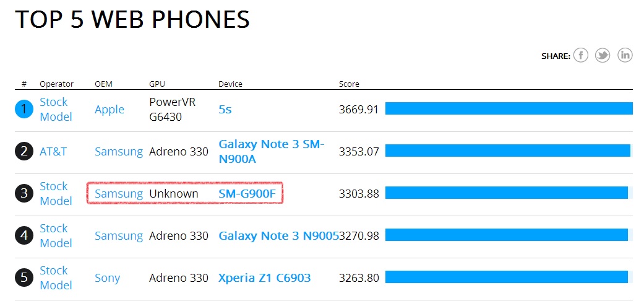The width and height of the screenshot is (644, 306).
Task: Open Galaxy Note 3 SM-N900A device page
Action: (271, 152)
